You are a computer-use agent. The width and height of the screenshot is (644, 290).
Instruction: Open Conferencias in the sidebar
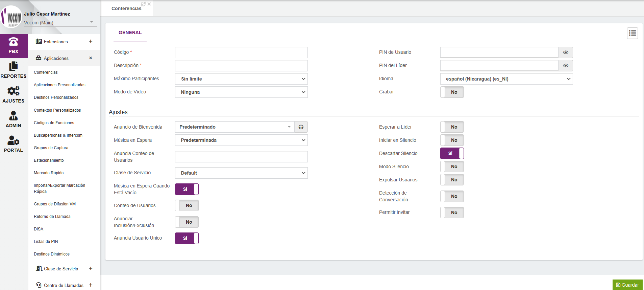pos(46,72)
